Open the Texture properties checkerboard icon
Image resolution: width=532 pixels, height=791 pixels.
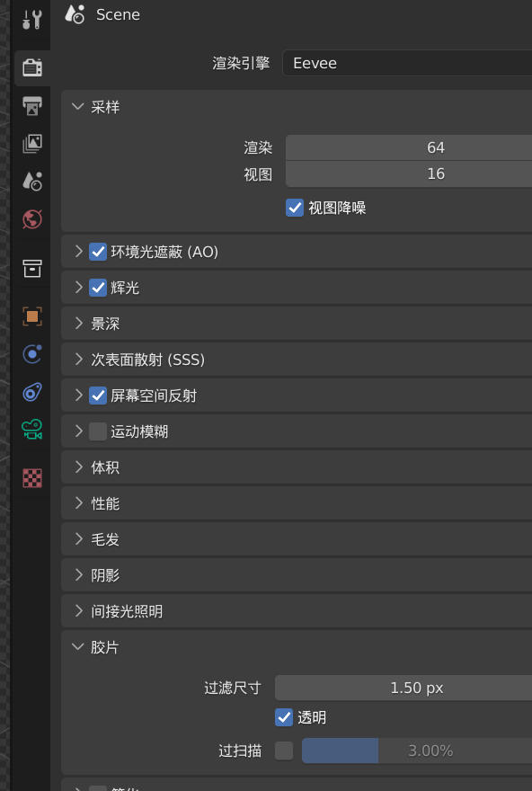[x=32, y=477]
